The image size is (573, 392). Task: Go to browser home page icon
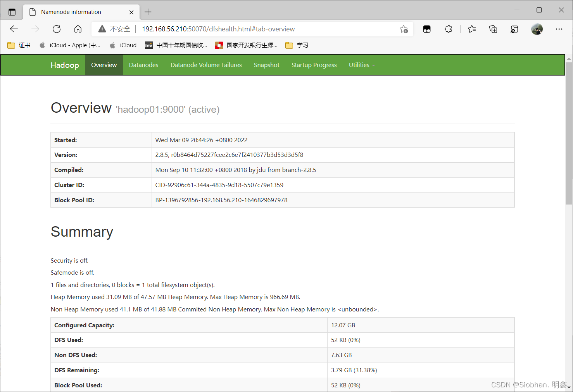click(x=78, y=29)
